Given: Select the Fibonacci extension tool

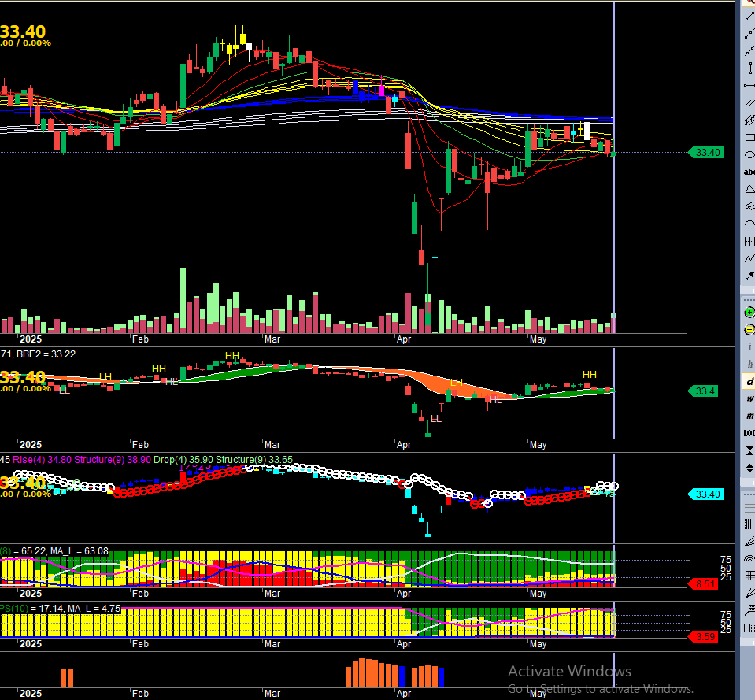Looking at the screenshot, I should point(749,610).
